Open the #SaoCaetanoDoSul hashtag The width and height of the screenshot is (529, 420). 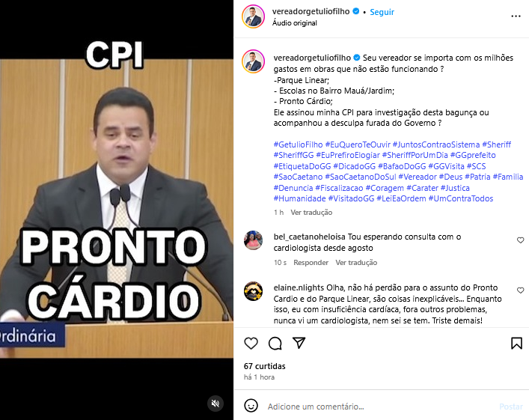(361, 177)
